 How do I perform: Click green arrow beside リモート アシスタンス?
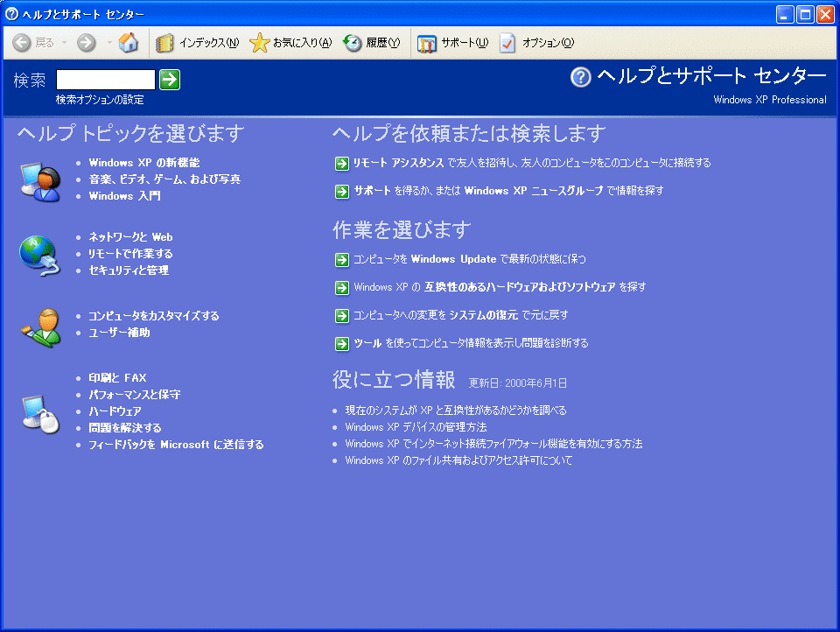pyautogui.click(x=342, y=164)
